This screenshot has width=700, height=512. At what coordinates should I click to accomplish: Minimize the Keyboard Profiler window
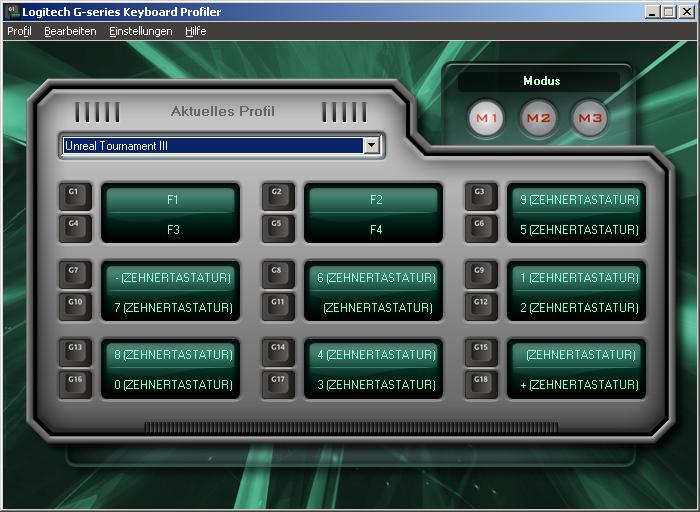(653, 12)
